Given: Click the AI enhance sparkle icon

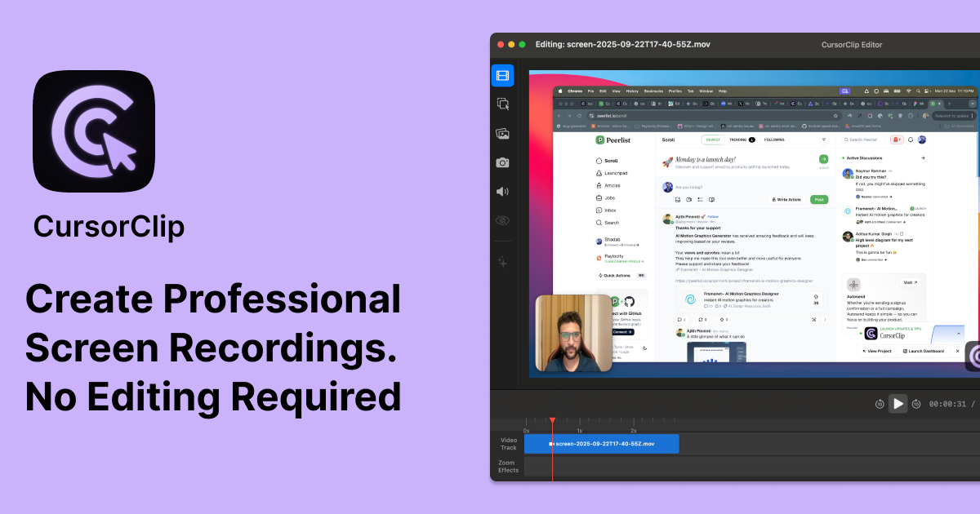Looking at the screenshot, I should click(502, 263).
